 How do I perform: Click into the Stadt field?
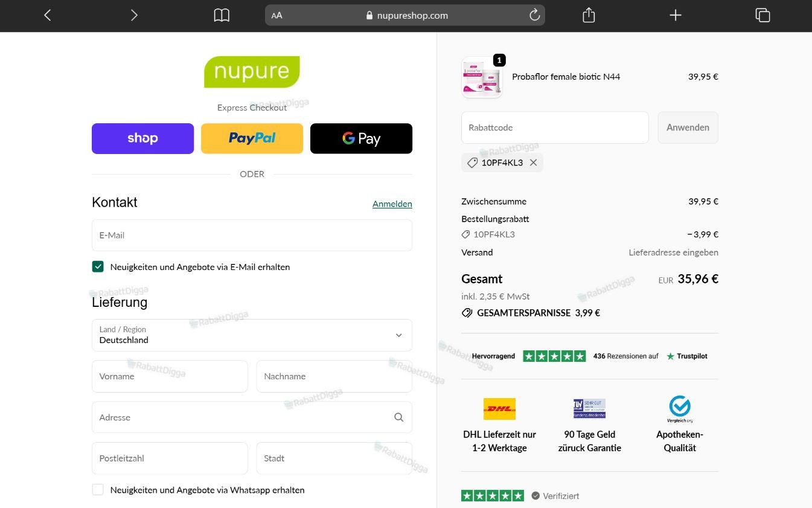[x=334, y=458]
